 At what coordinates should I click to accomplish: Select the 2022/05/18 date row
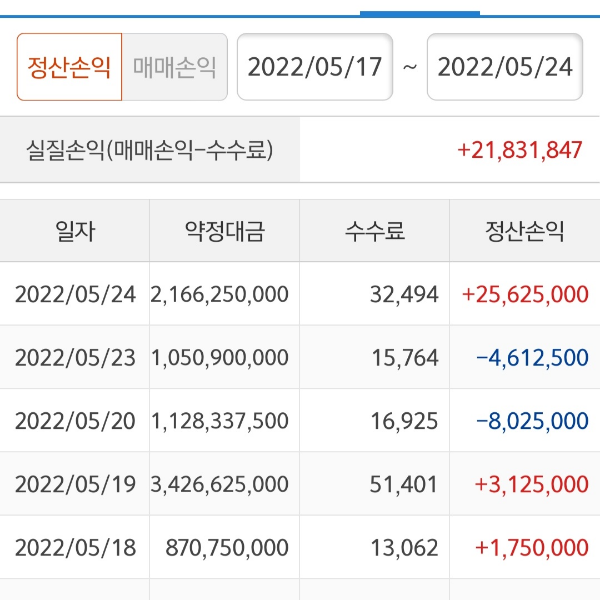(x=75, y=548)
